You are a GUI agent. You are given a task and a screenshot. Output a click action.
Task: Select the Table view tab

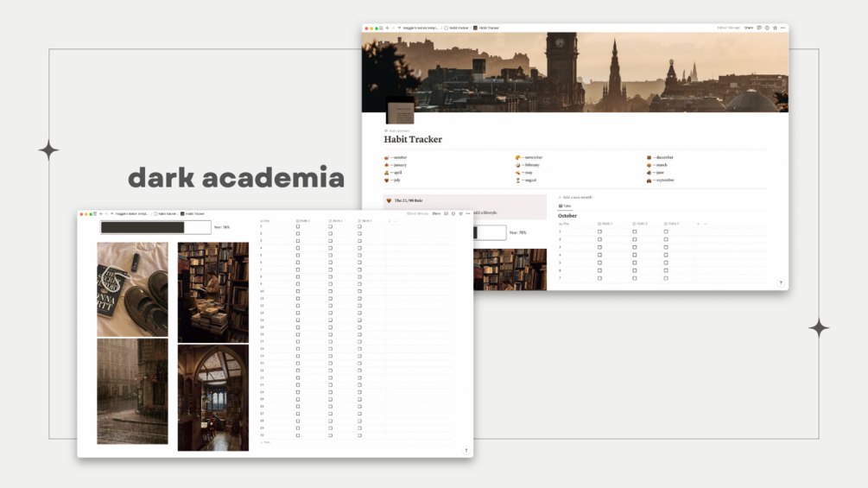(565, 206)
